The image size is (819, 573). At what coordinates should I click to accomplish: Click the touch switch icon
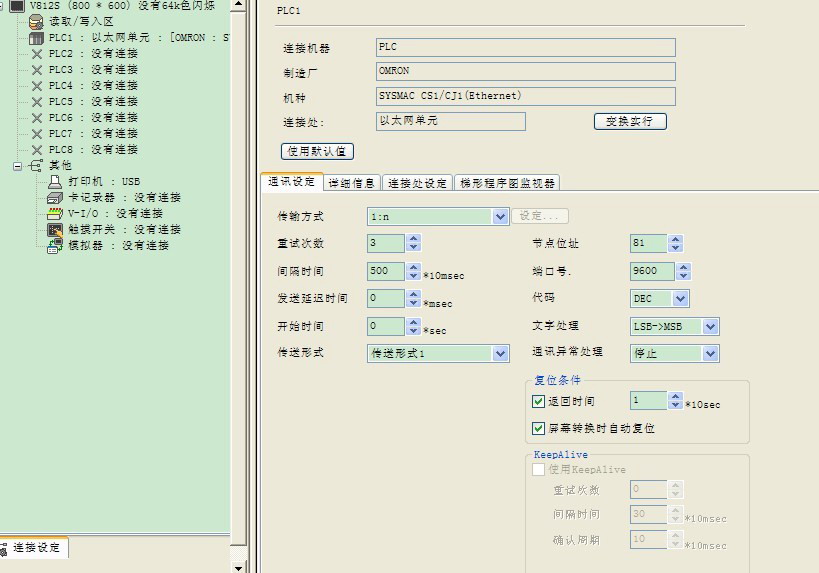tap(55, 230)
